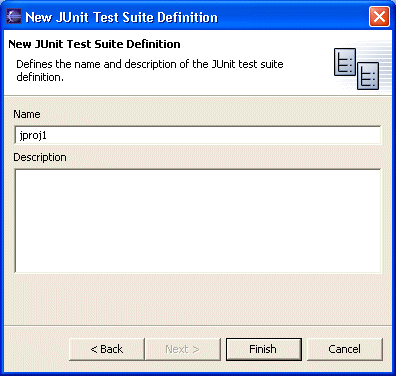Click the Eclipse icon in the title bar

14,16
